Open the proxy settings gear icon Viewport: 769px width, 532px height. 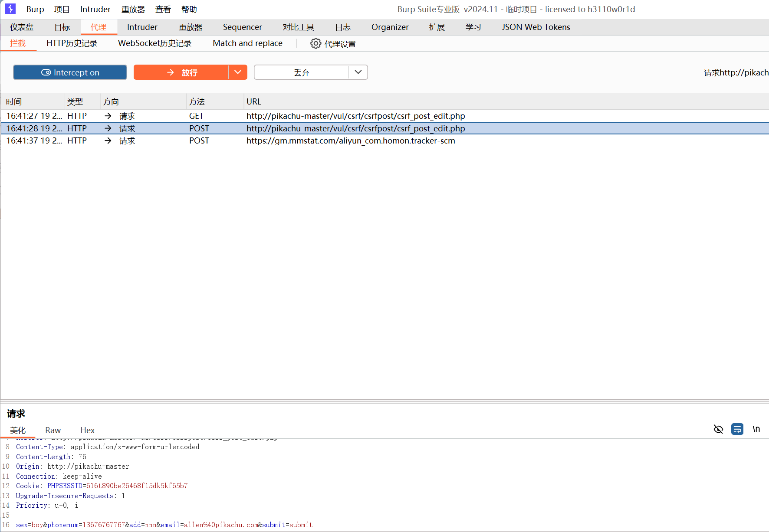(315, 43)
